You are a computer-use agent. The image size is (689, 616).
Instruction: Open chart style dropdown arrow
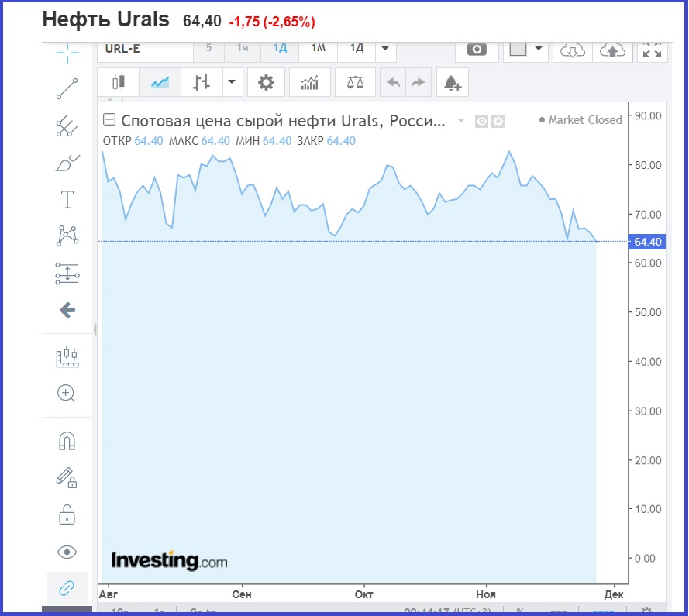[x=232, y=82]
